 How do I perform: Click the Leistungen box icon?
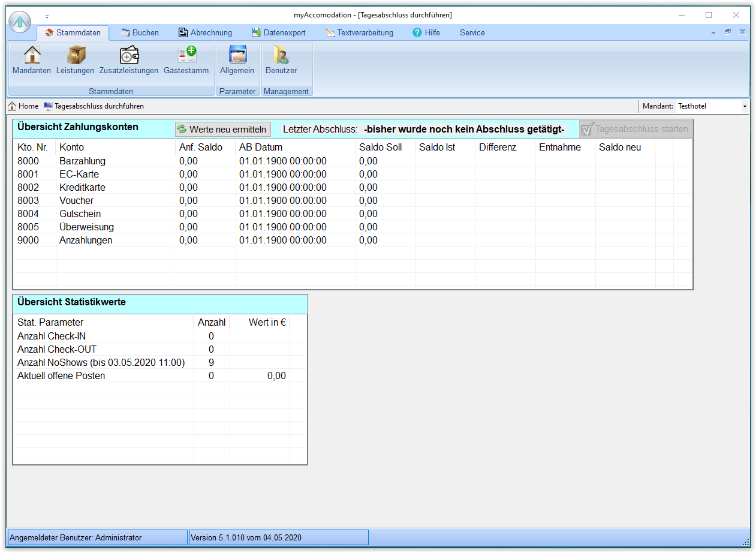pyautogui.click(x=76, y=56)
